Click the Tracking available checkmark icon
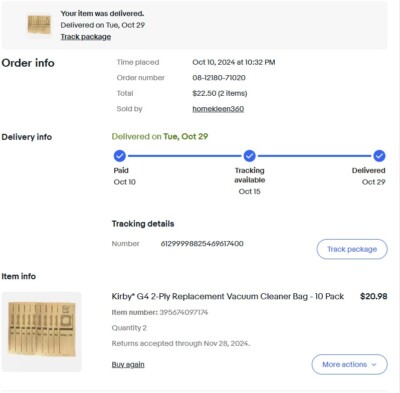 pos(249,156)
